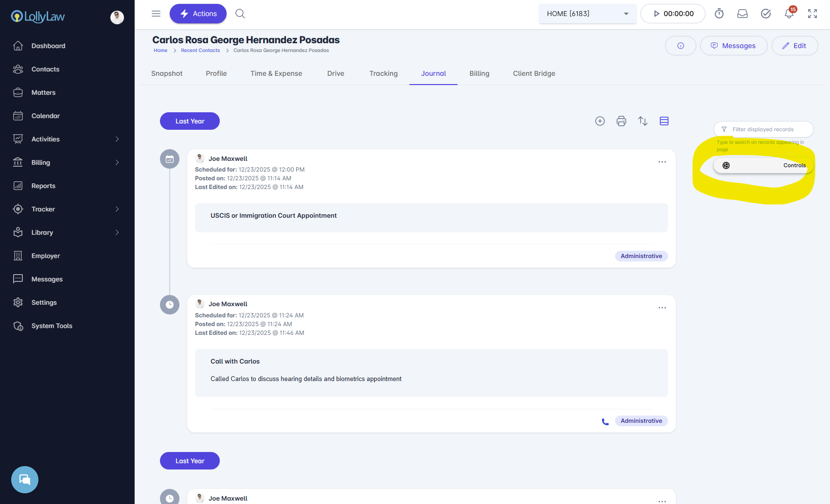
Task: Open the search magnifier icon
Action: coord(240,14)
